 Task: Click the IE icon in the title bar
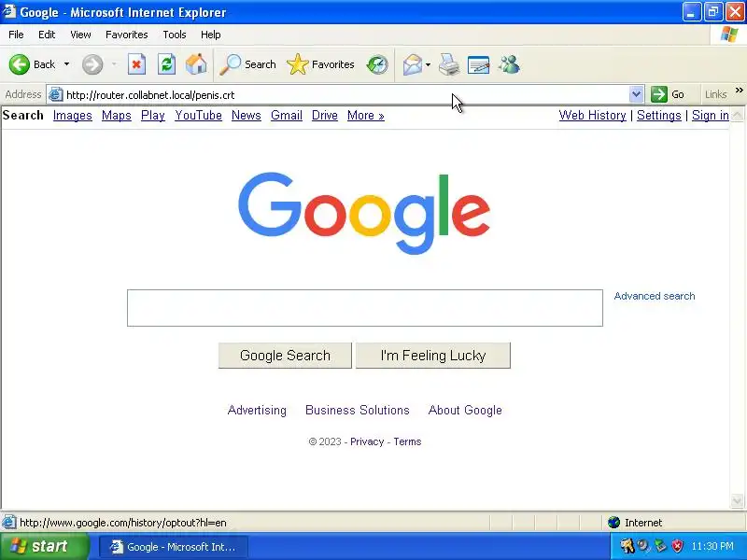9,11
